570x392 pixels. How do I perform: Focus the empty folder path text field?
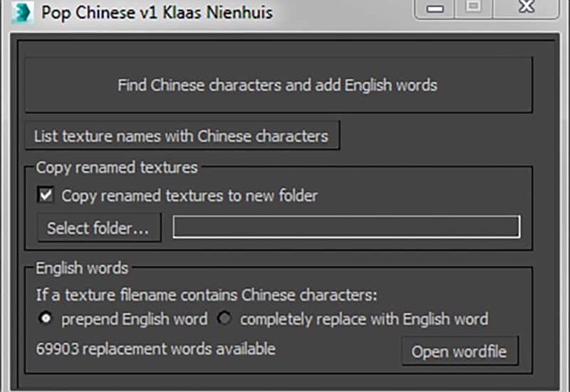pyautogui.click(x=346, y=227)
